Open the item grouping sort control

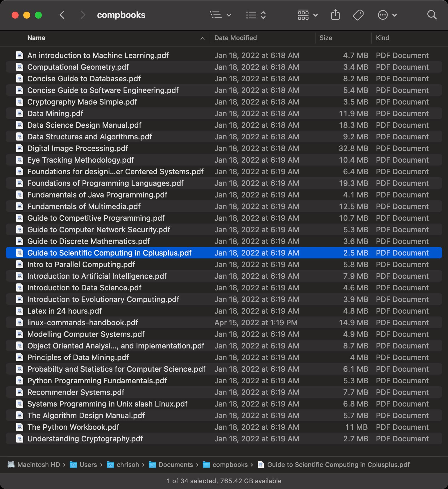pyautogui.click(x=256, y=15)
